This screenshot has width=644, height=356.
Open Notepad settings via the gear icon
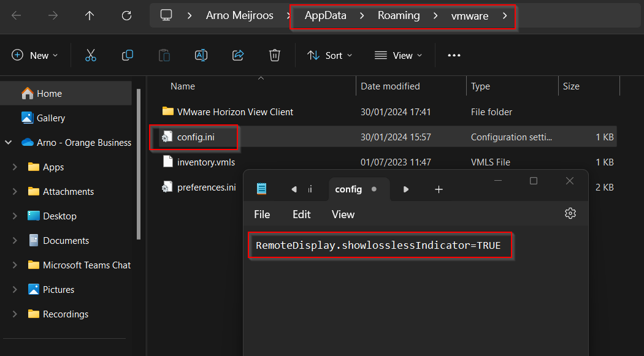(x=570, y=214)
